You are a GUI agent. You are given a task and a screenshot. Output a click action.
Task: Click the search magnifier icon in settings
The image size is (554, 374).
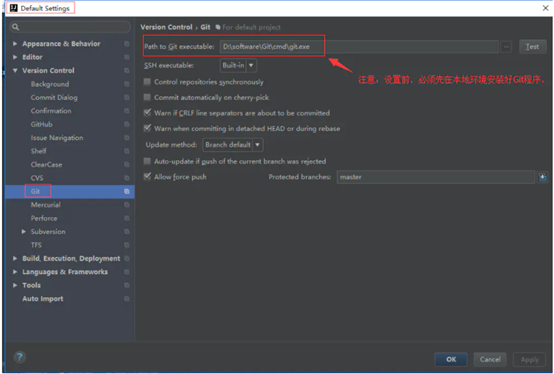tap(15, 27)
